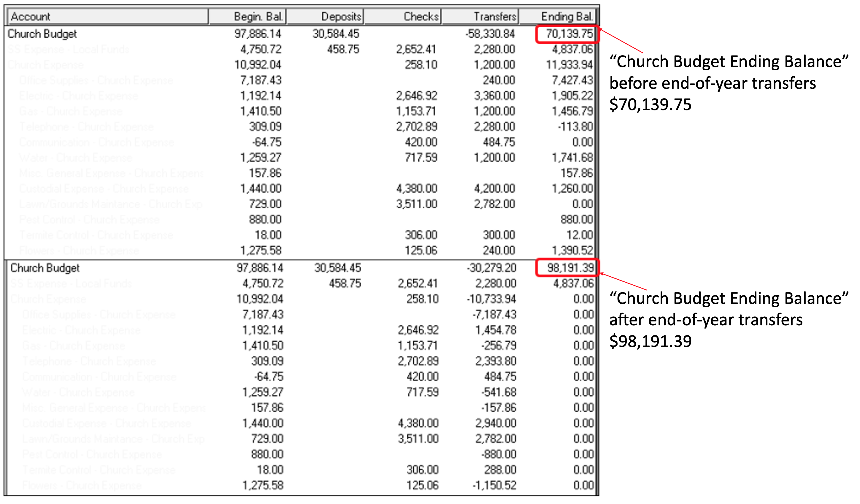
Task: Click the -10,733.94 Church Expense transfer
Action: pos(491,299)
